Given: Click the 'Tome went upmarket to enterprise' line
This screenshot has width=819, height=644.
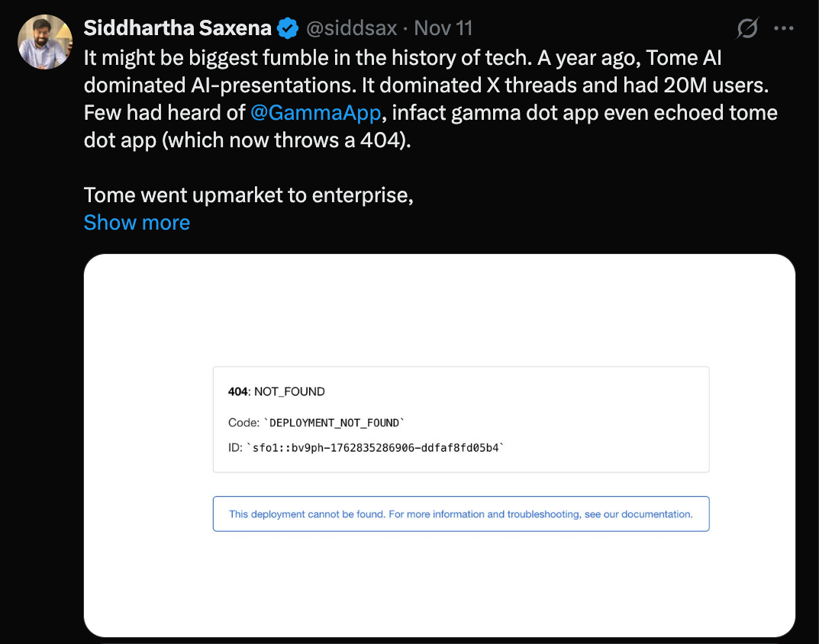Looking at the screenshot, I should tap(249, 195).
